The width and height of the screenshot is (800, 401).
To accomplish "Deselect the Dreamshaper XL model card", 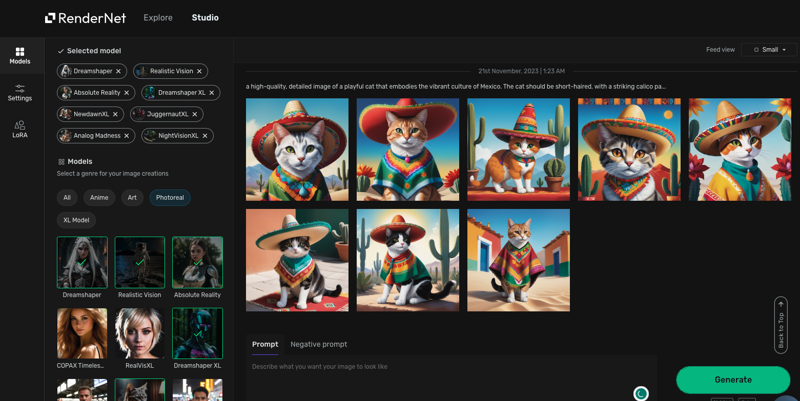I will pos(197,333).
